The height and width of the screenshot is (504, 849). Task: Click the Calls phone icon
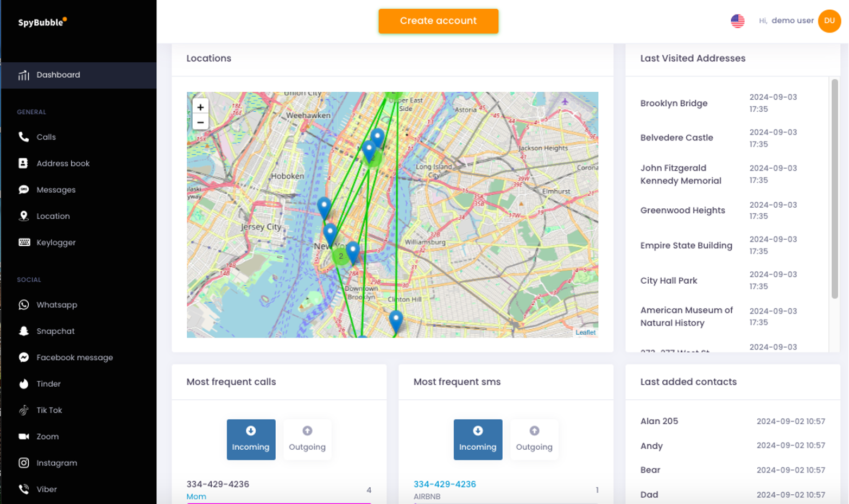(x=23, y=137)
